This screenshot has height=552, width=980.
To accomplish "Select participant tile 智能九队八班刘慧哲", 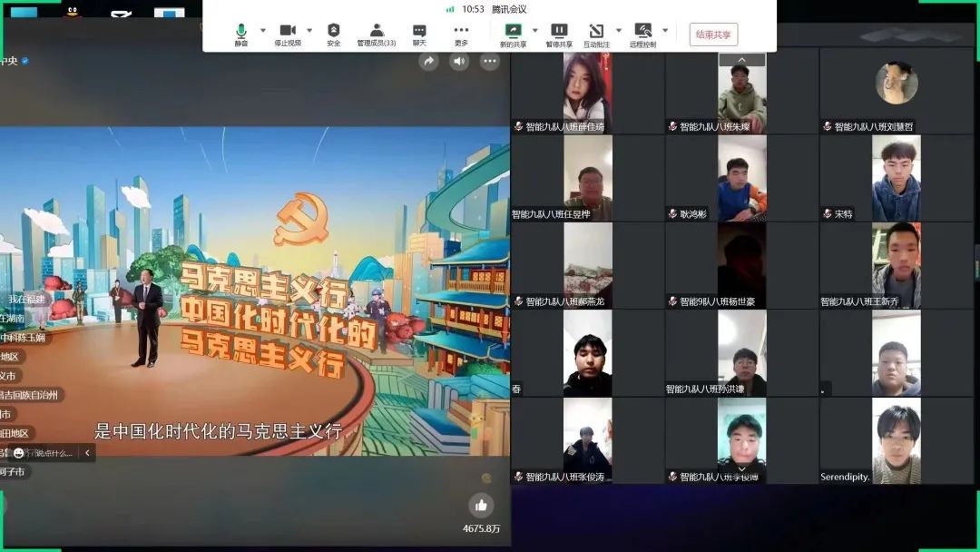I will pos(897,94).
